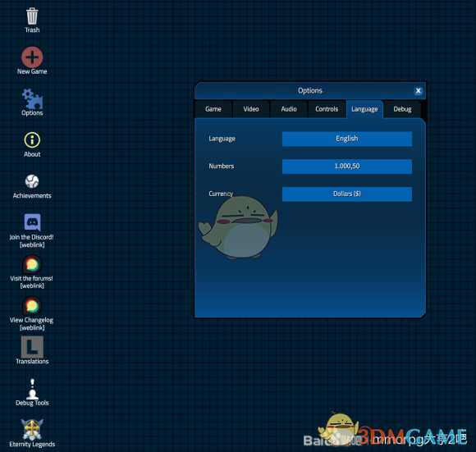Change the Numbers format 1,000.50 selector
The width and height of the screenshot is (476, 452).
[x=347, y=167]
